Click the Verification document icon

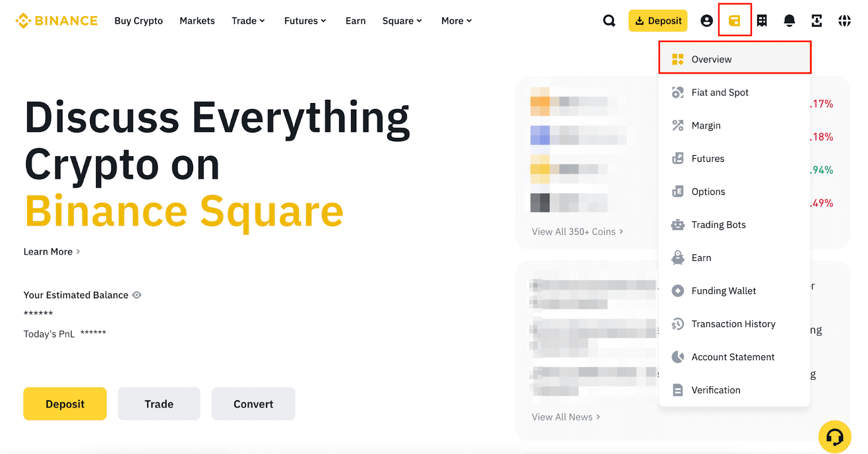tap(678, 390)
